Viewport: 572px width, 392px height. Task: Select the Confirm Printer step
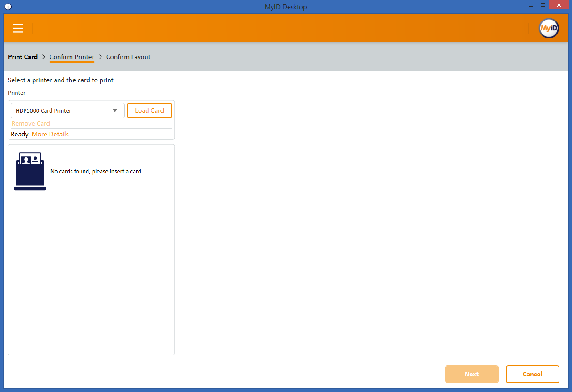coord(72,57)
